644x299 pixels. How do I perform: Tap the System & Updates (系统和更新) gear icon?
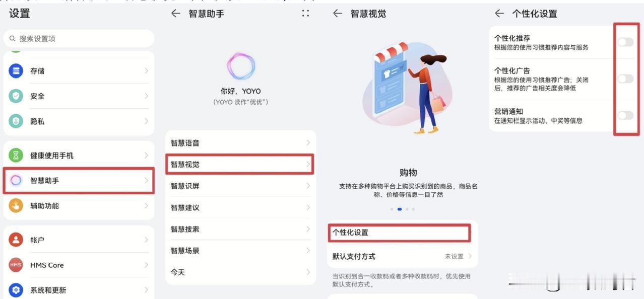pyautogui.click(x=16, y=290)
